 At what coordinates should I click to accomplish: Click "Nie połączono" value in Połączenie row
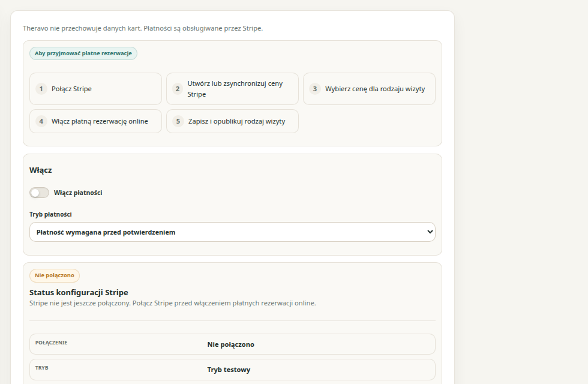(x=230, y=344)
